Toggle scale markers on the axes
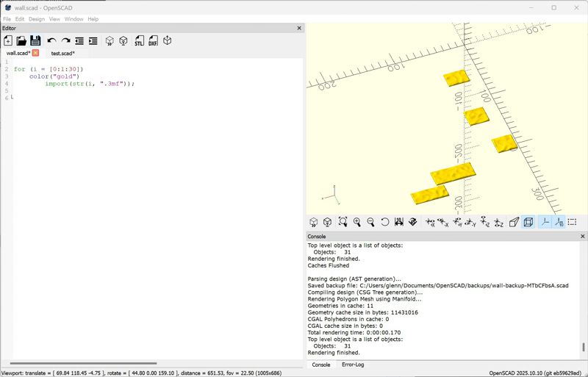 point(559,222)
